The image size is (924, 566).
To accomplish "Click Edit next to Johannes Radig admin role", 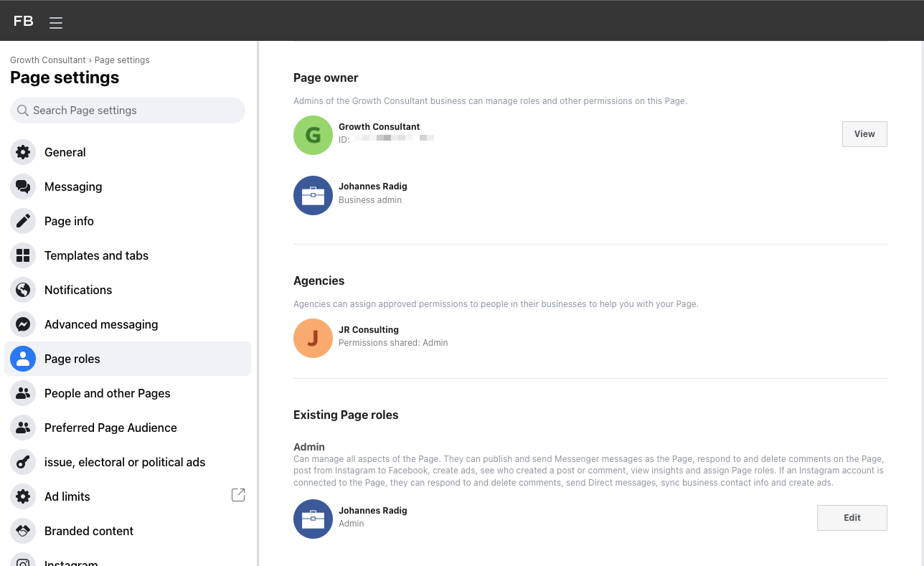I will coord(852,517).
